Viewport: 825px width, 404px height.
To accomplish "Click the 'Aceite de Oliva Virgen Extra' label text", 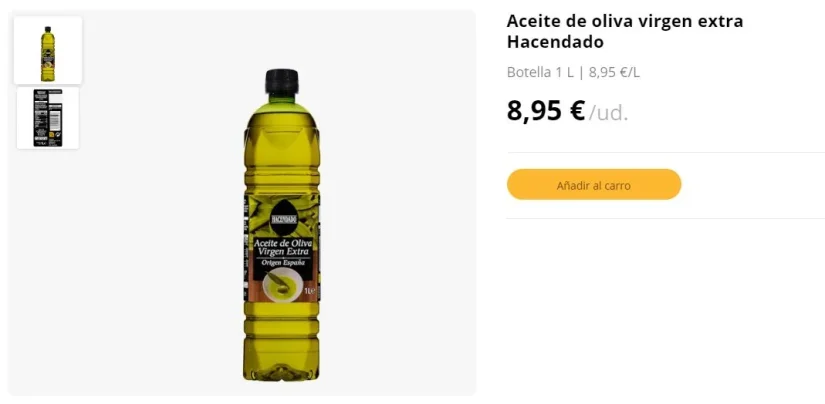I will 283,247.
